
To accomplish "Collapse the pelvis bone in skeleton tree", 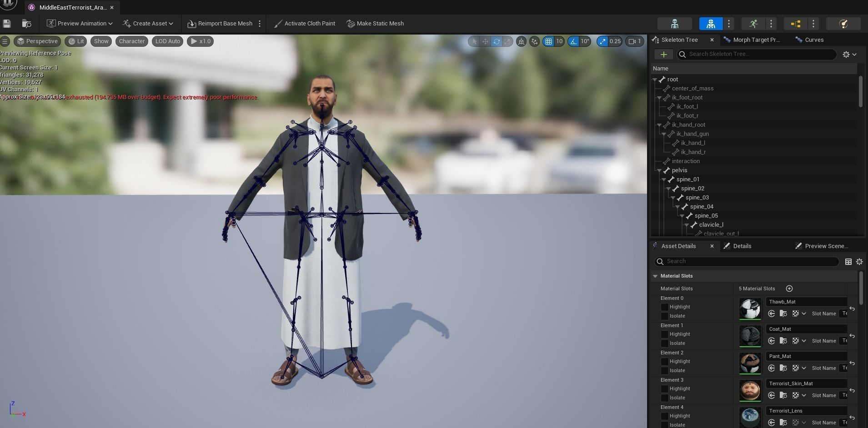I will (x=659, y=170).
